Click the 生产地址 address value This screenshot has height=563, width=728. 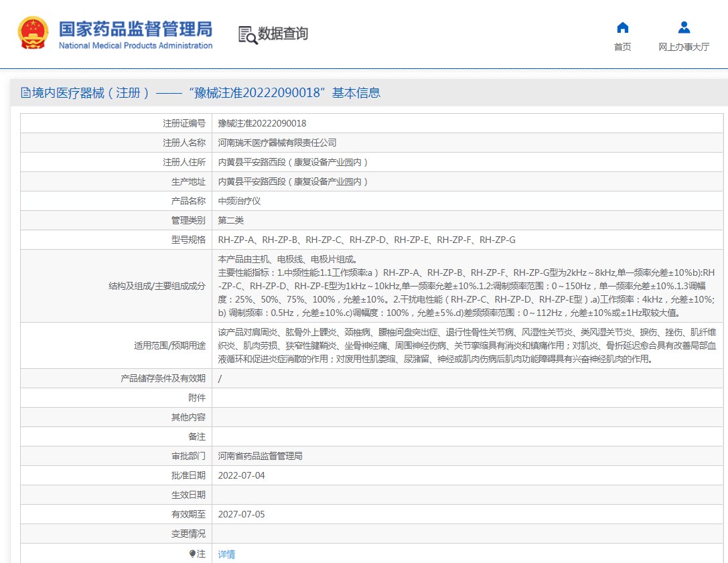coord(293,181)
